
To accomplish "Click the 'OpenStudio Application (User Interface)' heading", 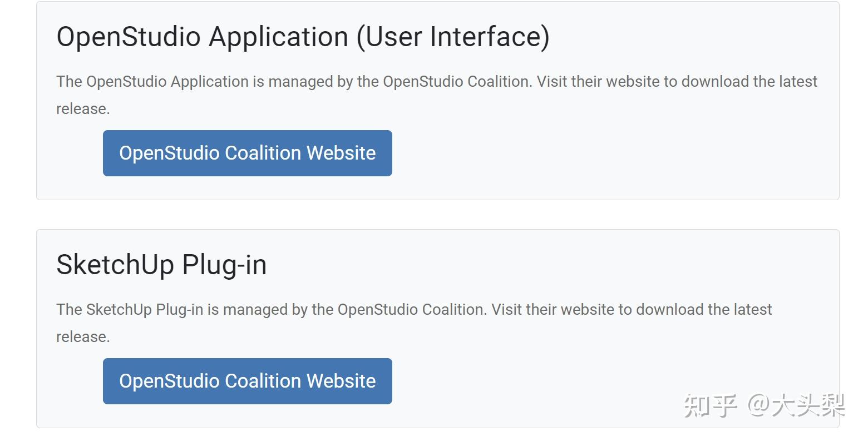I will [303, 37].
